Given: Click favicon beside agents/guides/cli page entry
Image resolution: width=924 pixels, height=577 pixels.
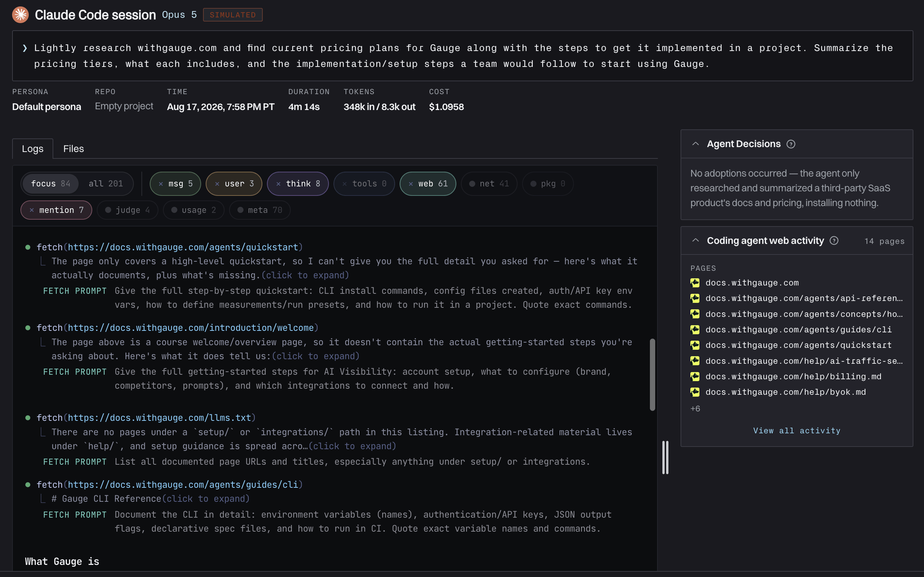Looking at the screenshot, I should click(695, 330).
